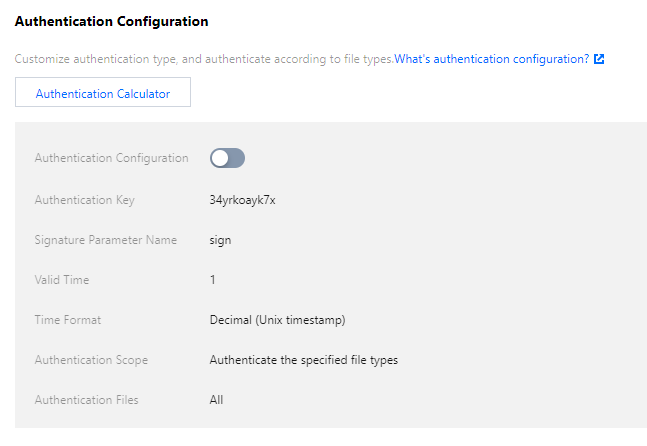This screenshot has width=647, height=446.
Task: Open the Authentication Calculator
Action: coord(102,94)
